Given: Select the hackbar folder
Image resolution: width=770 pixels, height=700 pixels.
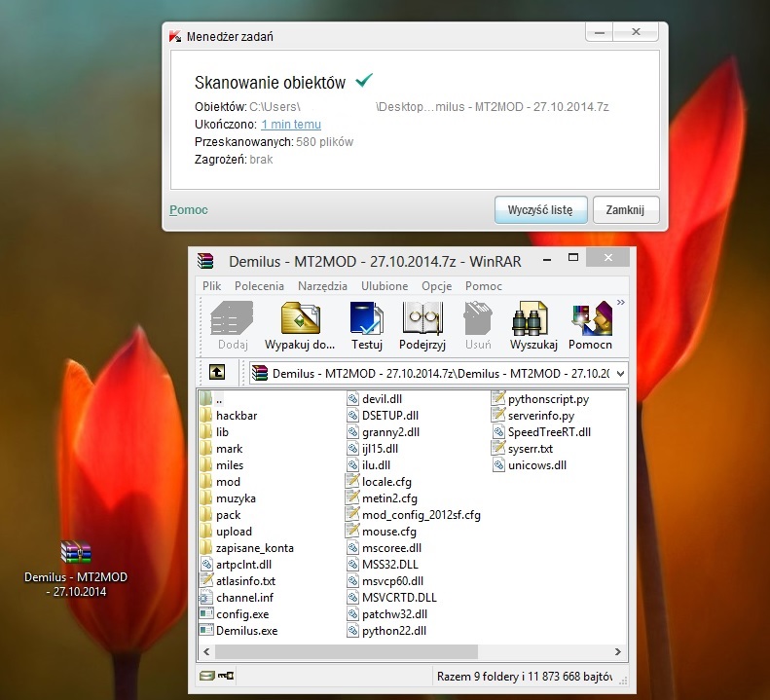Looking at the screenshot, I should (x=230, y=416).
